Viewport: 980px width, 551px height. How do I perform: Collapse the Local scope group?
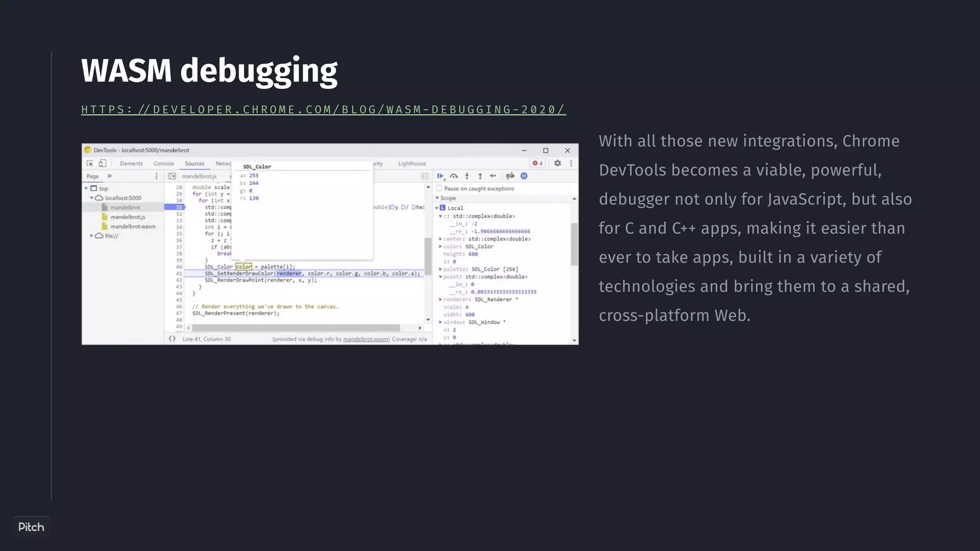tap(437, 208)
